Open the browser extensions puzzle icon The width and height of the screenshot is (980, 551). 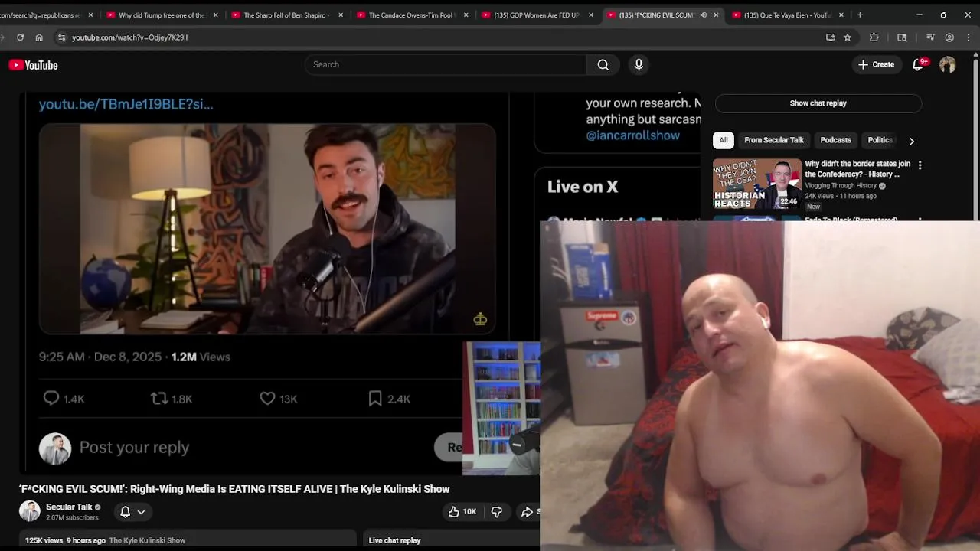coord(874,37)
